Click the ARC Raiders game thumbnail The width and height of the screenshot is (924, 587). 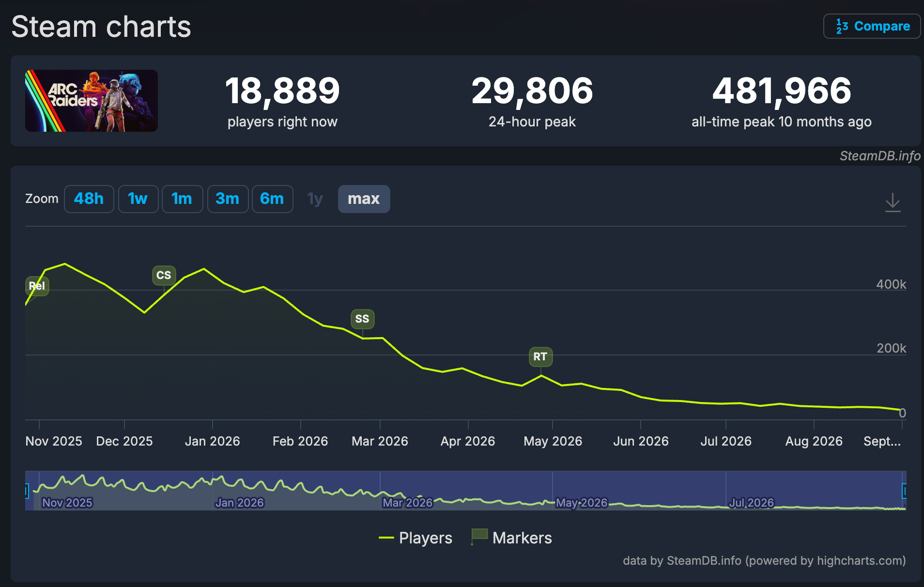click(92, 101)
